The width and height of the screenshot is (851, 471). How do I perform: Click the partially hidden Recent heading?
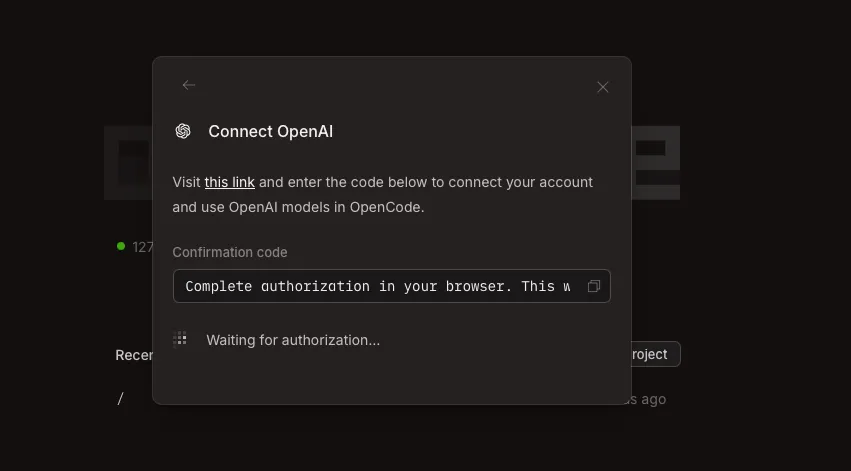click(x=133, y=355)
